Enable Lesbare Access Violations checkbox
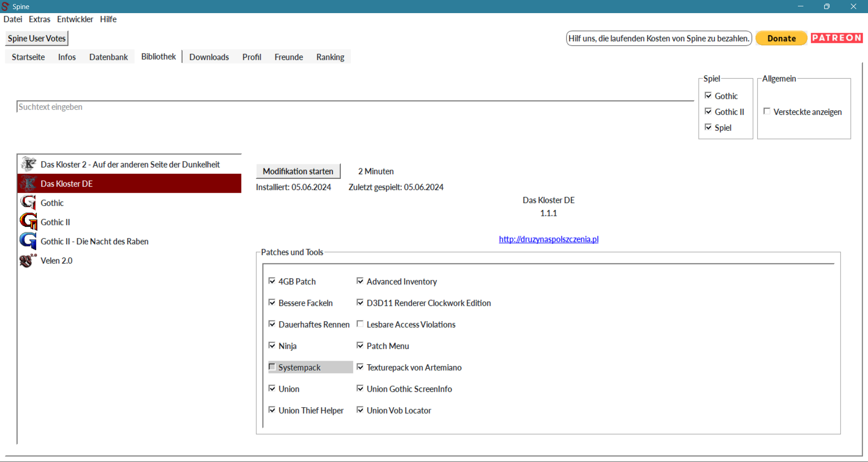This screenshot has width=868, height=462. pos(360,324)
